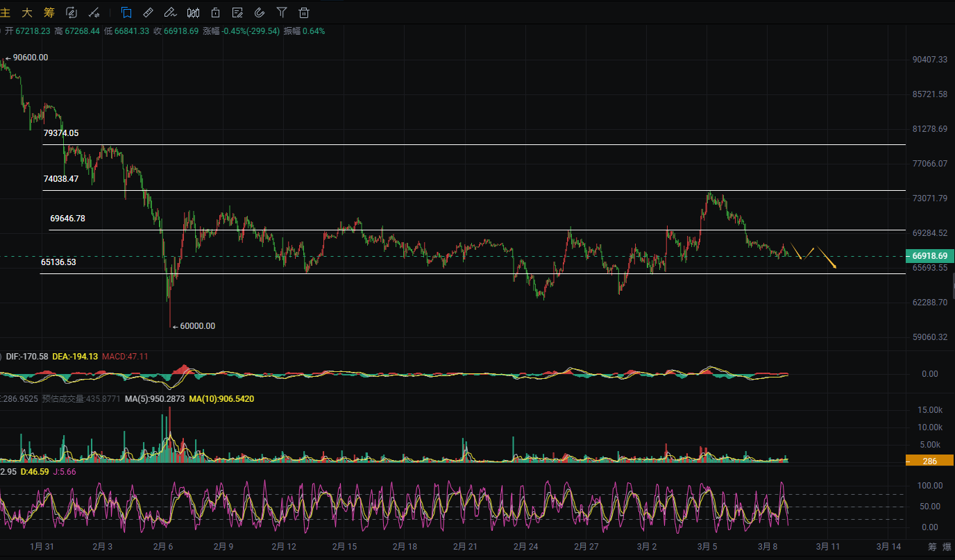
Task: Select the pen drawing tool
Action: pyautogui.click(x=170, y=12)
